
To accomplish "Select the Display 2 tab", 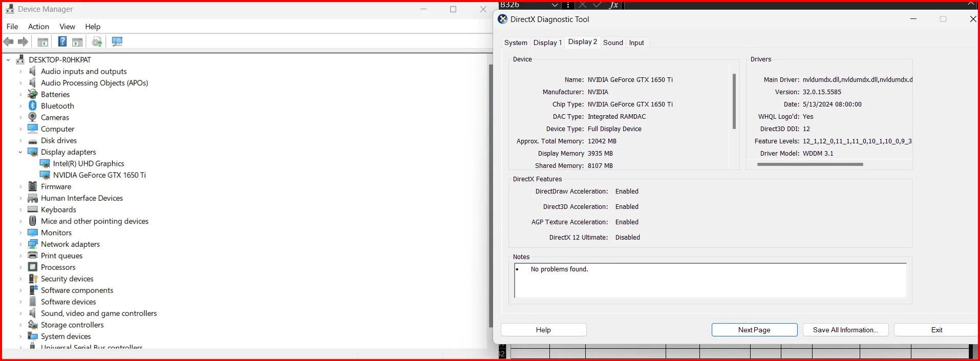I will pos(583,42).
